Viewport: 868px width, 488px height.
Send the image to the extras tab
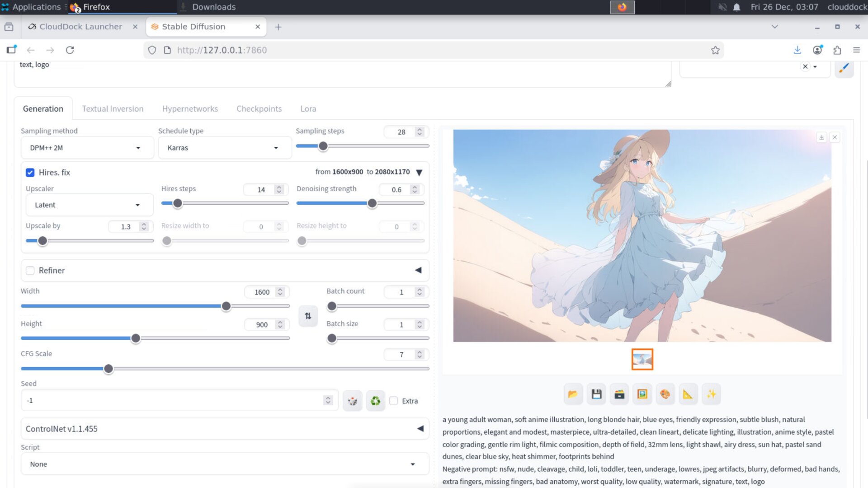688,394
